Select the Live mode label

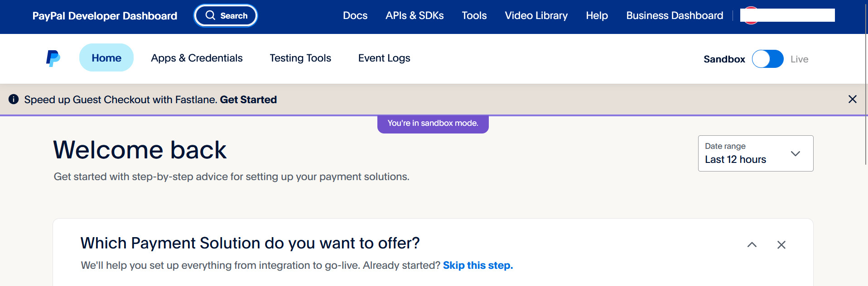799,59
